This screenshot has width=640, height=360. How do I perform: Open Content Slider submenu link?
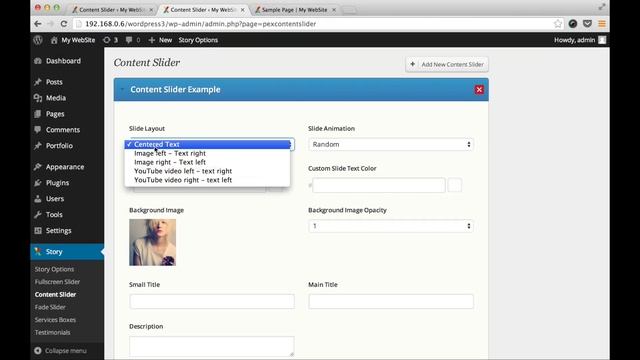click(55, 295)
